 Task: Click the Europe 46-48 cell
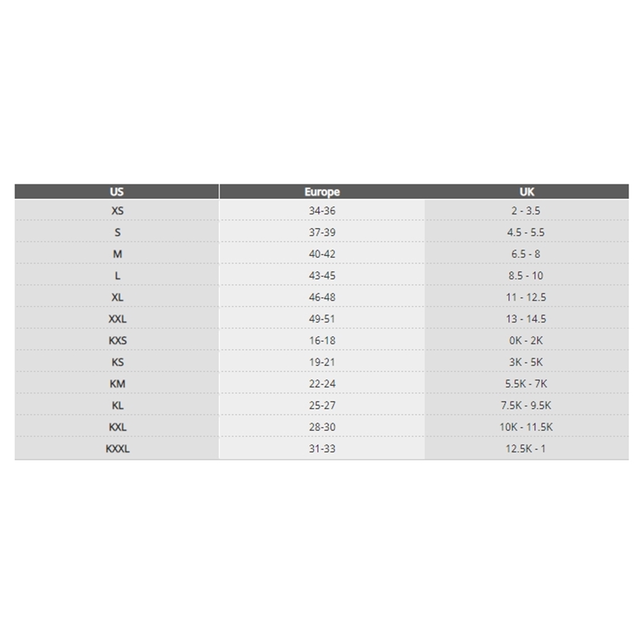point(322,297)
